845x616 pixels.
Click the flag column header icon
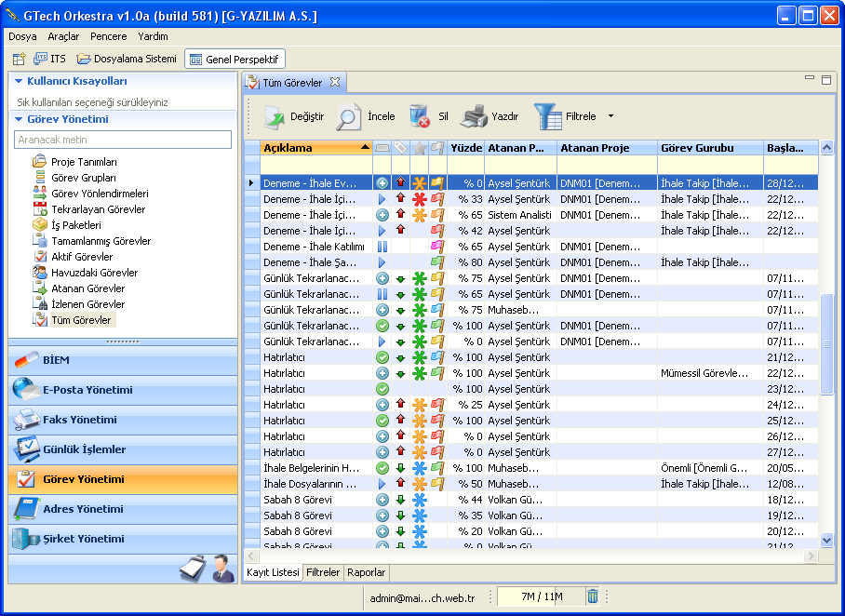click(437, 148)
